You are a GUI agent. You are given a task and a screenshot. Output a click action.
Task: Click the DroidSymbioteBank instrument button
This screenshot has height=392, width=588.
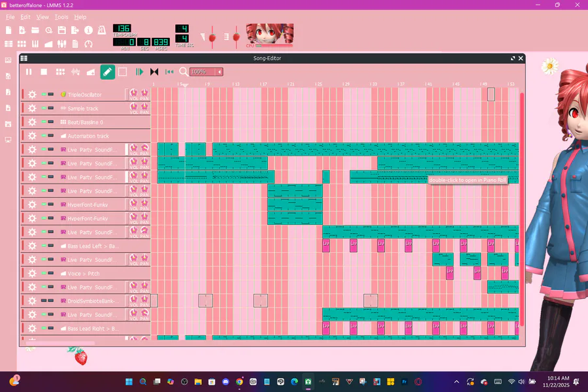coord(91,301)
